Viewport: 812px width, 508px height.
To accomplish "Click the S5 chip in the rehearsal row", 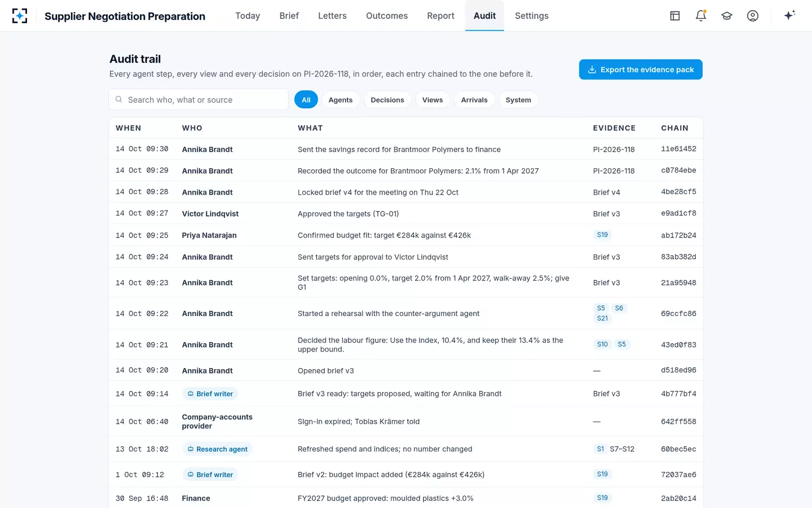I will [601, 308].
